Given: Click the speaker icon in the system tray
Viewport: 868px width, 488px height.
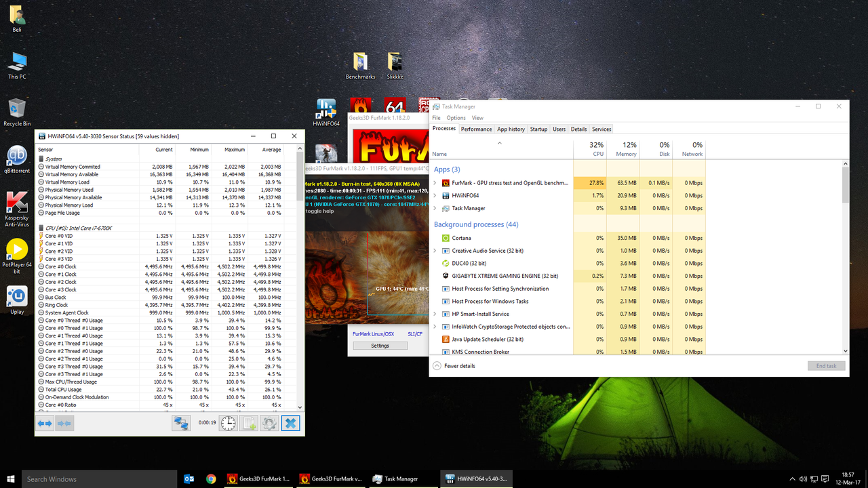Looking at the screenshot, I should 804,479.
